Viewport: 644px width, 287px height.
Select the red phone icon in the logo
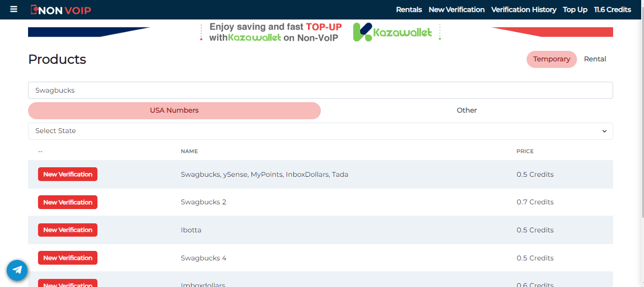(33, 9)
